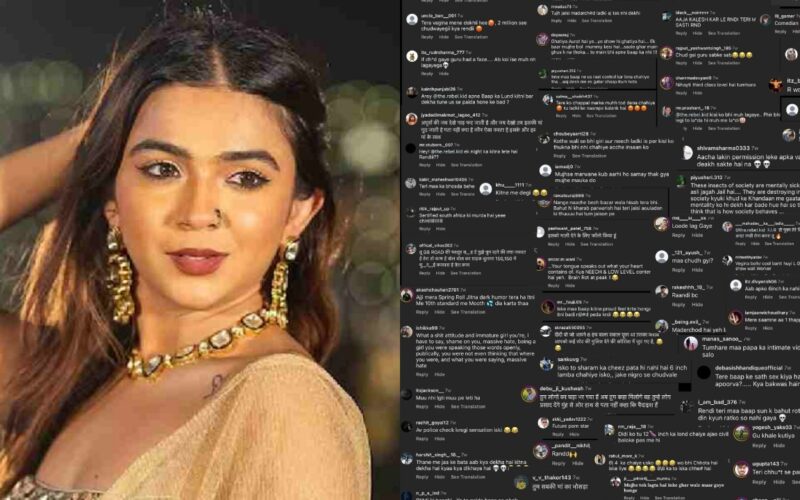
Task: Click shivamsharma0333's profile picture
Action: point(687,153)
